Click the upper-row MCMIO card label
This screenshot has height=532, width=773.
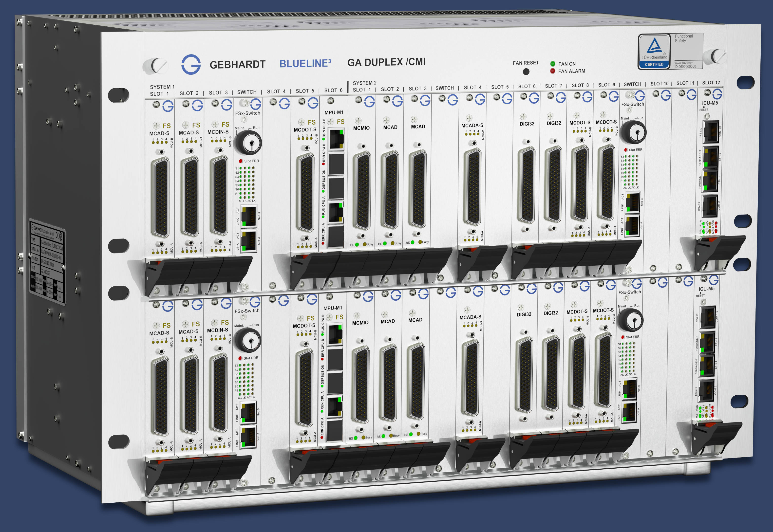coord(361,128)
